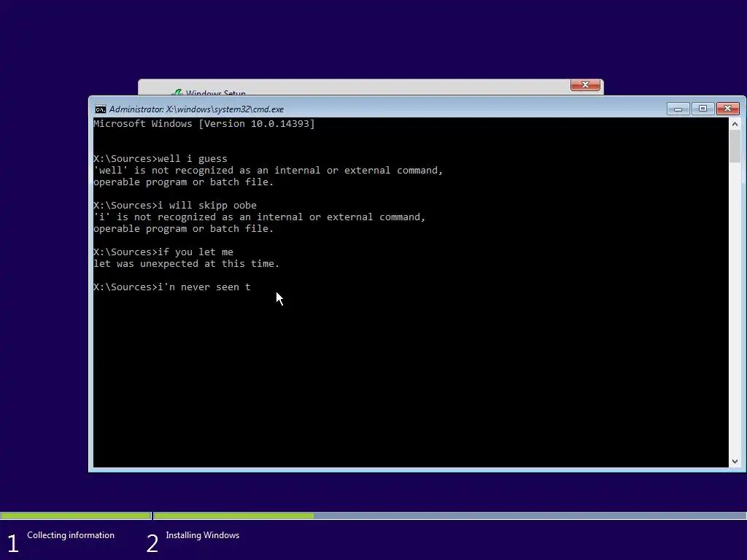Viewport: 747px width, 560px height.
Task: Close the Windows Setup window behind
Action: point(585,85)
